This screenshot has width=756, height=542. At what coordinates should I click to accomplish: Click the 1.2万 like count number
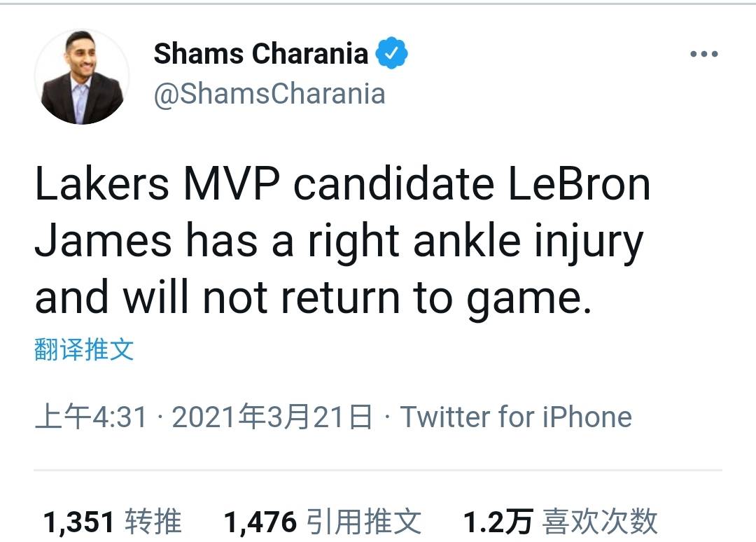(498, 522)
